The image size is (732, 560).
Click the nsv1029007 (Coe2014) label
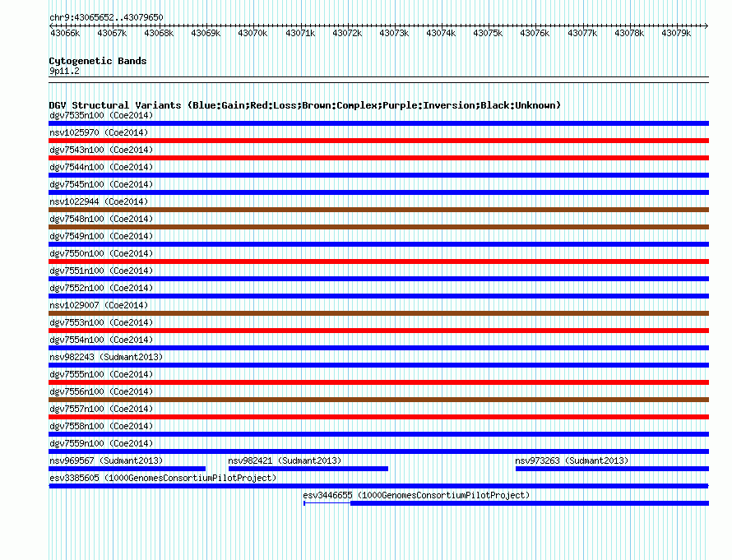(x=99, y=305)
